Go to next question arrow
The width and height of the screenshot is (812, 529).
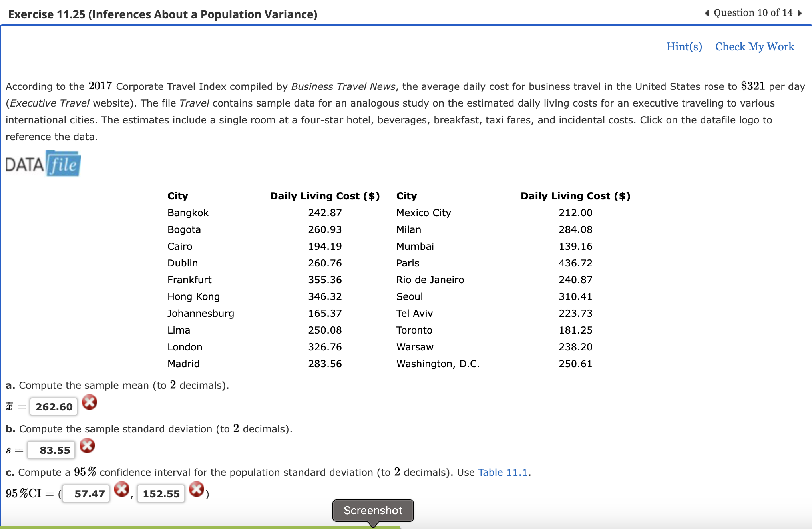tap(800, 13)
